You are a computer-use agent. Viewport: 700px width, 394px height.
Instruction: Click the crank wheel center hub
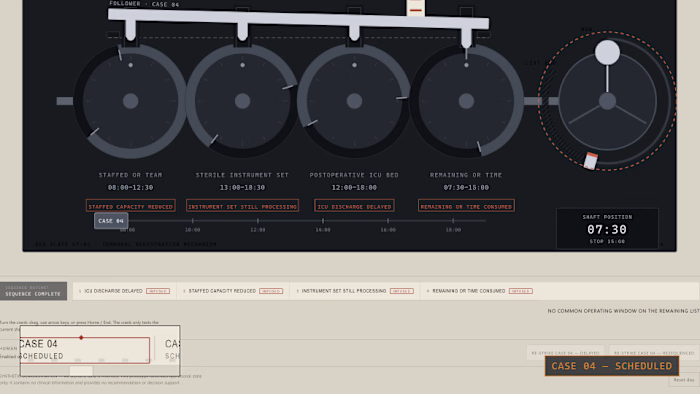click(607, 101)
